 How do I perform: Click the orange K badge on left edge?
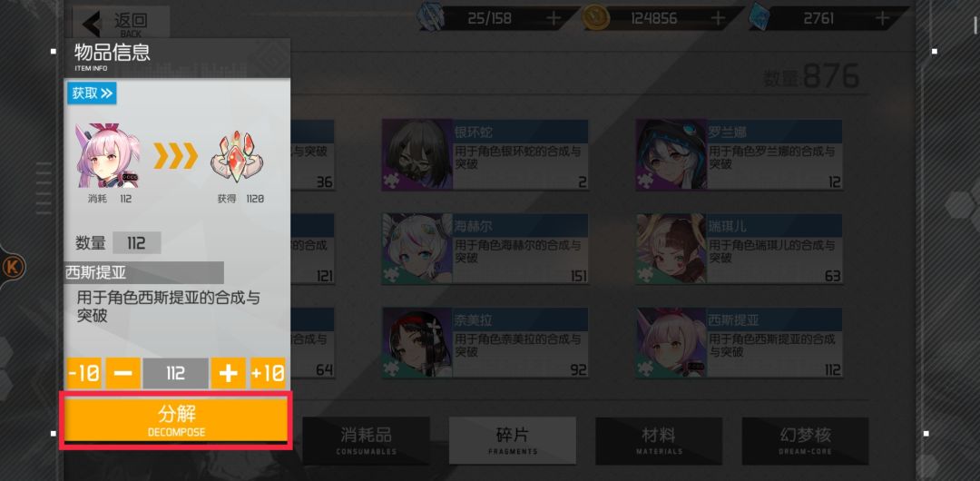coord(13,268)
